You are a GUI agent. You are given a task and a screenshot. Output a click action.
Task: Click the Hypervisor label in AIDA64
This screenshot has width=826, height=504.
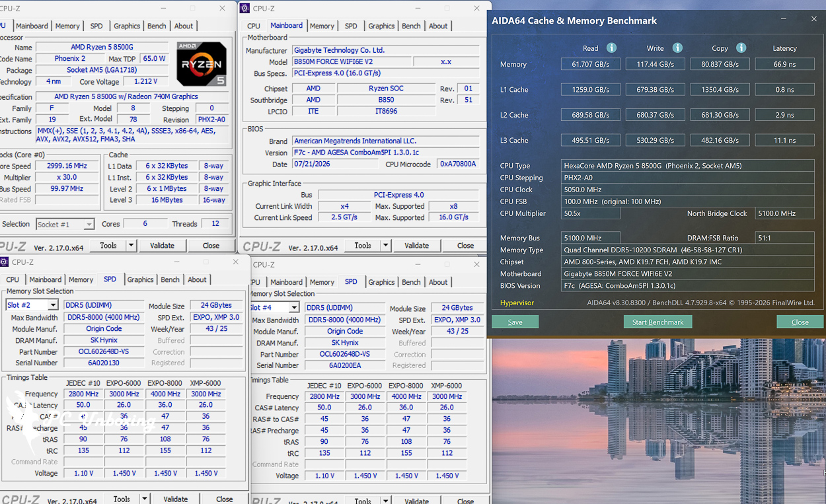point(517,303)
